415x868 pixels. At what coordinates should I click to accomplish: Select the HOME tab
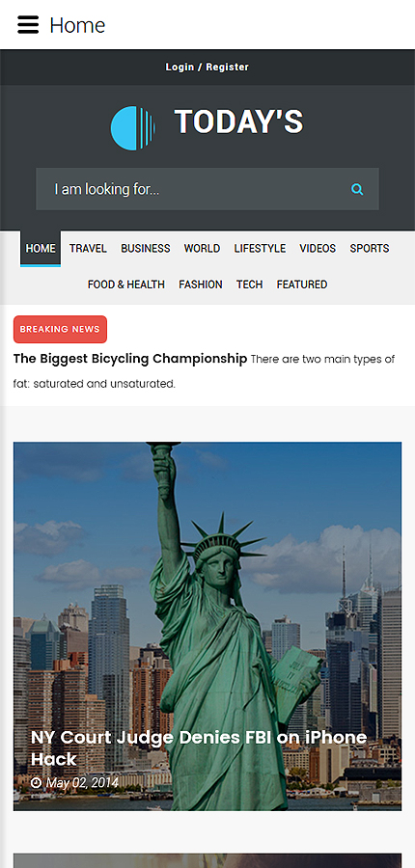pyautogui.click(x=41, y=249)
